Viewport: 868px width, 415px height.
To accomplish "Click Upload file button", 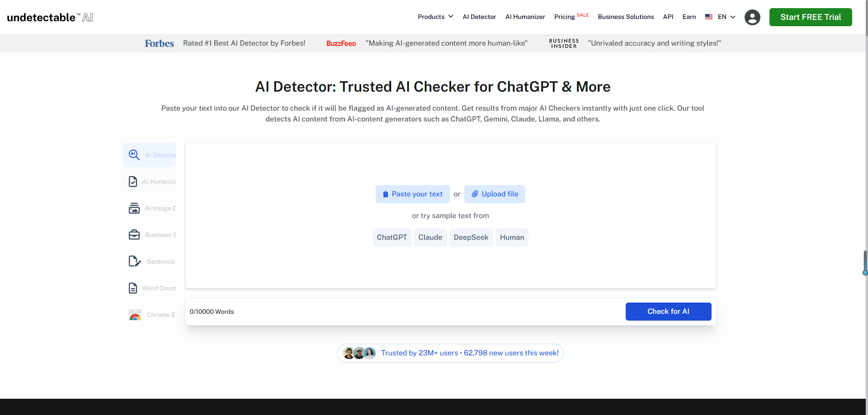I will (x=495, y=194).
